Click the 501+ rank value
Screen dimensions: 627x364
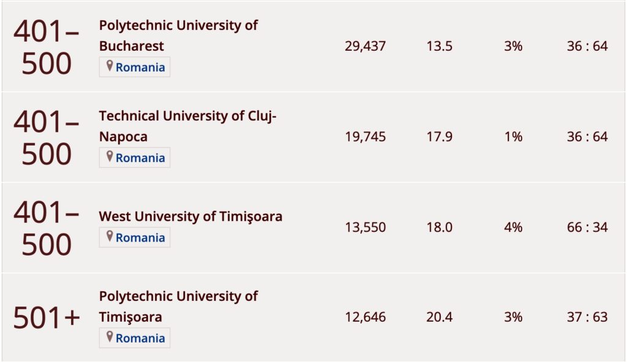click(x=47, y=318)
